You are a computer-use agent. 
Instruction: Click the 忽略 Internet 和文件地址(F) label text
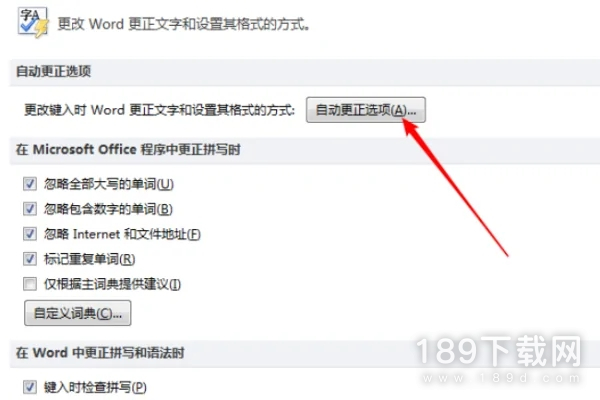pos(122,234)
